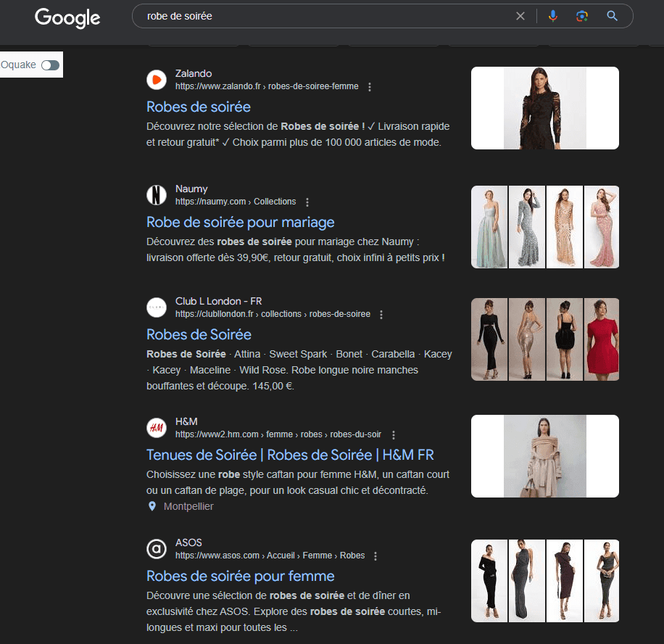This screenshot has width=664, height=644.
Task: Open more options for Club L London result
Action: pyautogui.click(x=381, y=314)
